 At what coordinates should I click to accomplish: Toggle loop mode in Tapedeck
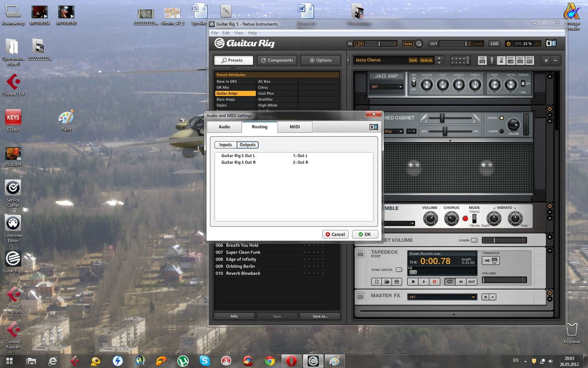[x=450, y=282]
